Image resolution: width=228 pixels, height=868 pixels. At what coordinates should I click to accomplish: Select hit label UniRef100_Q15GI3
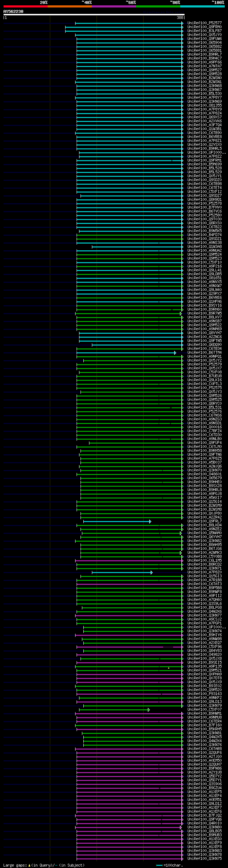pos(204,576)
